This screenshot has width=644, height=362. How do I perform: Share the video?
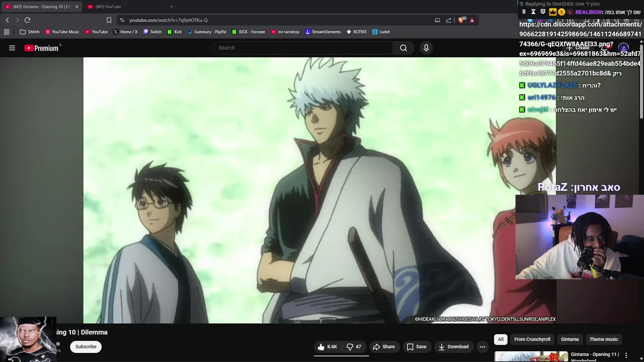pos(384,346)
